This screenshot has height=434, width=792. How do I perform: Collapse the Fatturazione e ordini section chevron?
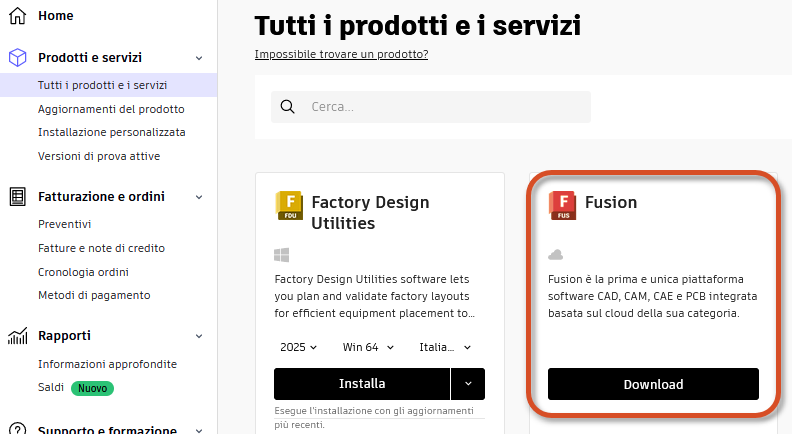point(199,197)
